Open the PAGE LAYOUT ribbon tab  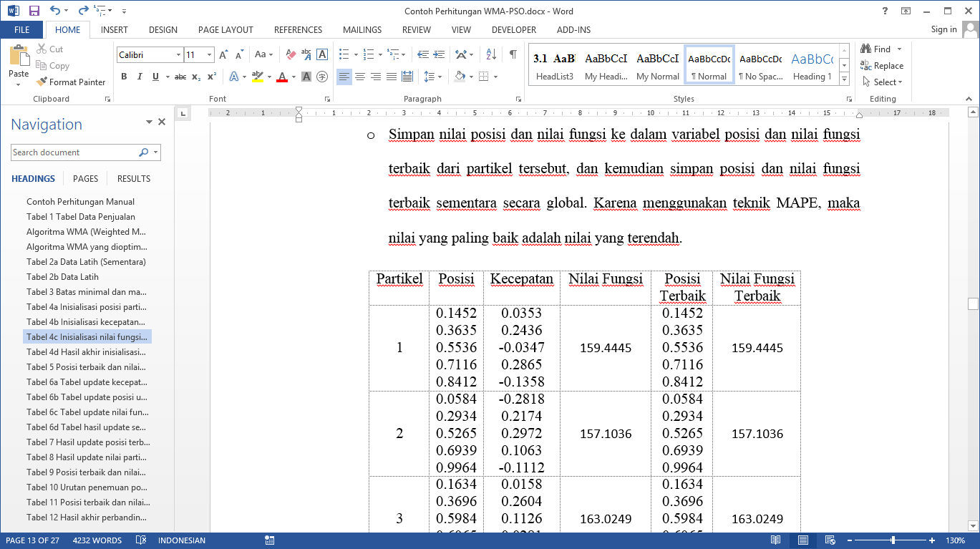[x=225, y=30]
